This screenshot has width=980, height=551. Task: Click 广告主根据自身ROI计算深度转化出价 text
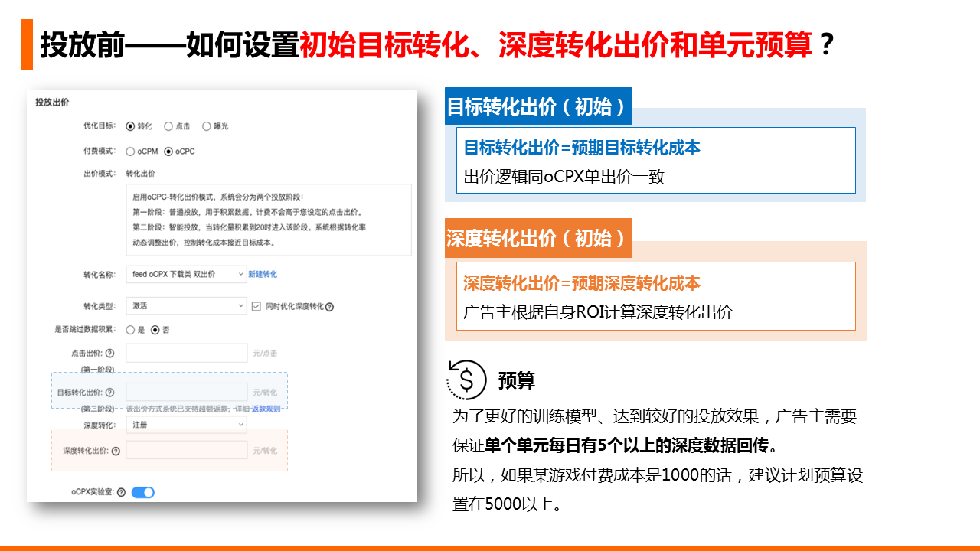(598, 312)
